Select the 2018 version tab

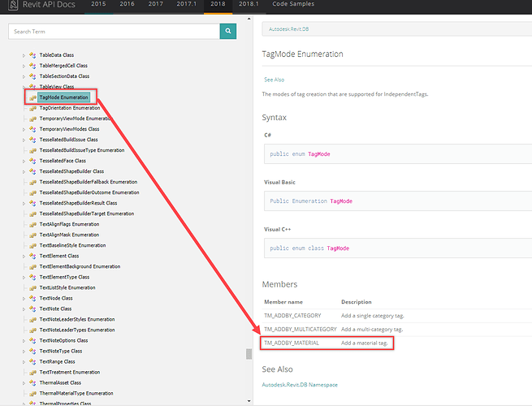click(218, 5)
